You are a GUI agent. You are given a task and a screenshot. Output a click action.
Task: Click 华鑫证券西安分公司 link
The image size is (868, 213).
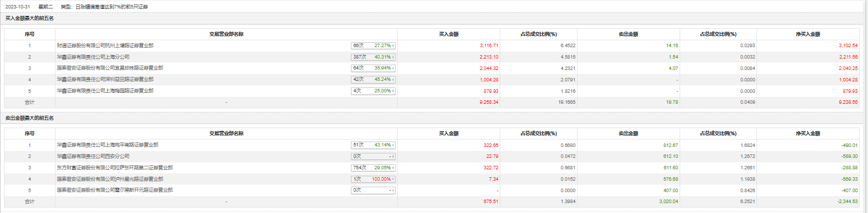tap(93, 156)
